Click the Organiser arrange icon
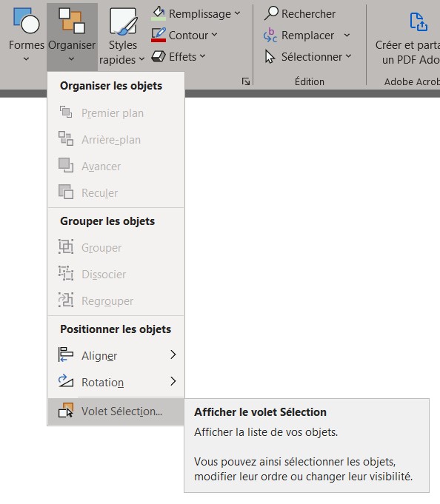This screenshot has height=504, width=440. pyautogui.click(x=72, y=21)
